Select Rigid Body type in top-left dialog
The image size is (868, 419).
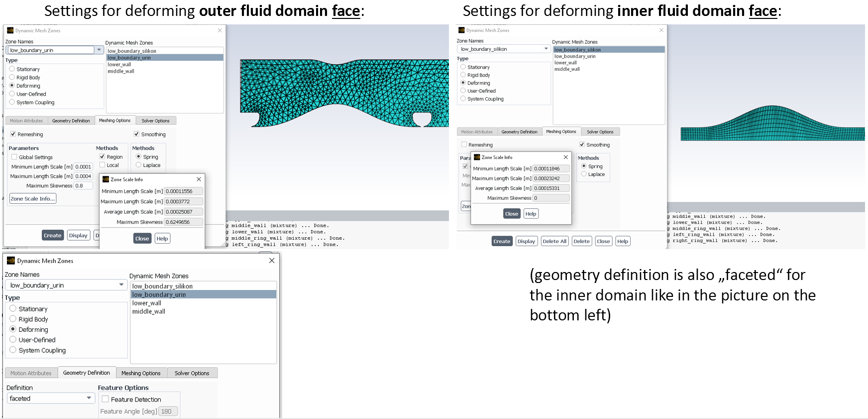point(12,77)
